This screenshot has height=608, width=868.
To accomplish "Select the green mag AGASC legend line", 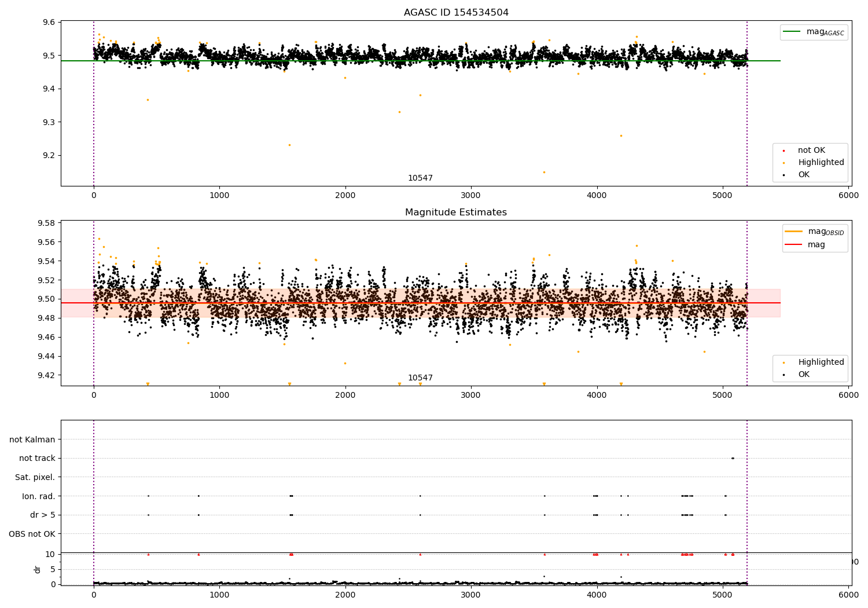I will click(x=792, y=32).
